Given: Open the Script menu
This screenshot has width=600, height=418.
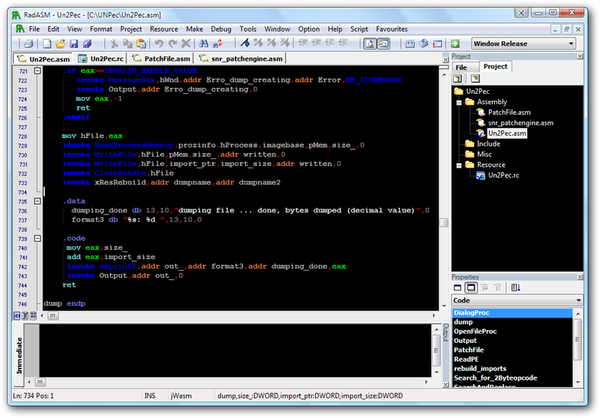Looking at the screenshot, I should 359,29.
